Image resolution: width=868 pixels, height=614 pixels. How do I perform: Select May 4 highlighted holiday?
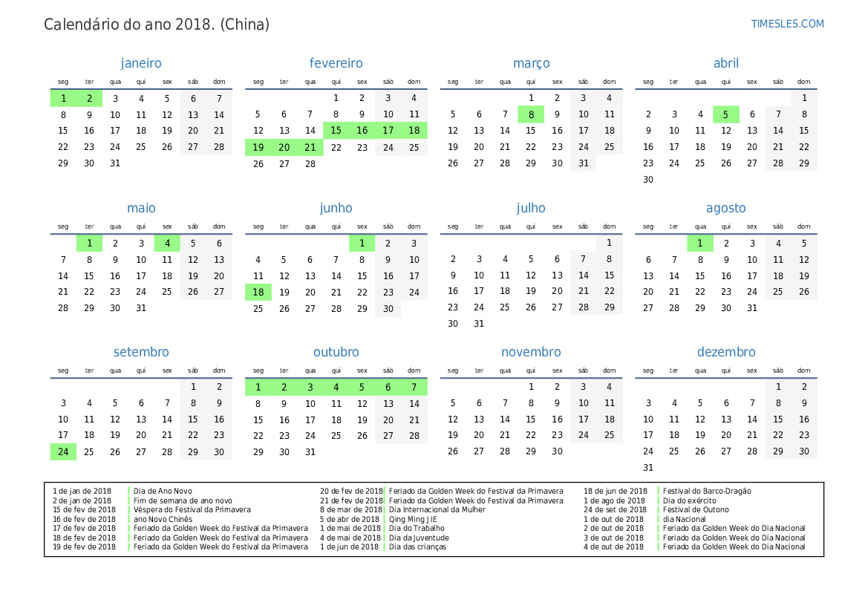click(167, 243)
